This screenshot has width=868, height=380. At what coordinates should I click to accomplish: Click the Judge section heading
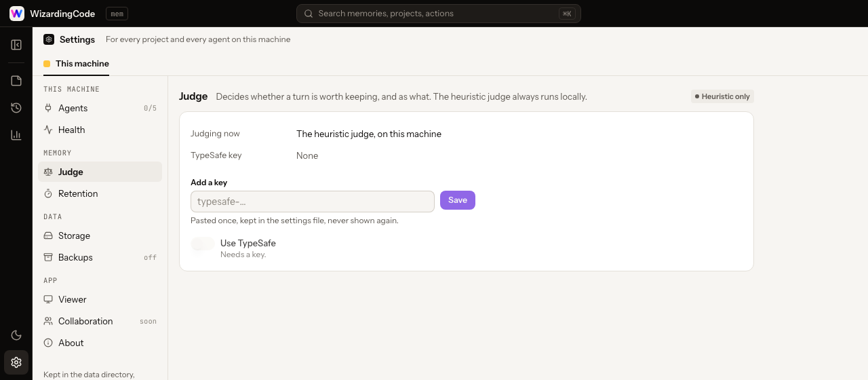193,96
